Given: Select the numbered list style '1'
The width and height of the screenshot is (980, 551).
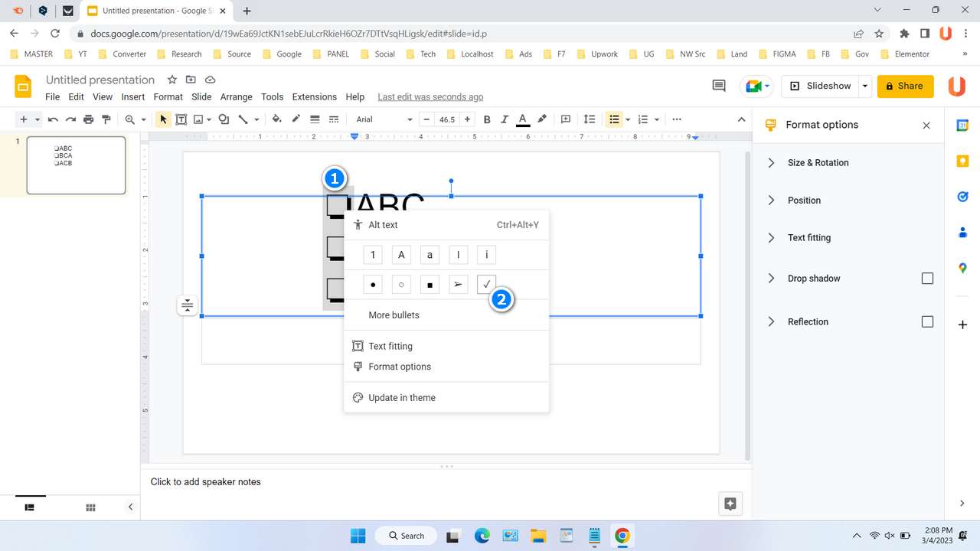Looking at the screenshot, I should (373, 255).
